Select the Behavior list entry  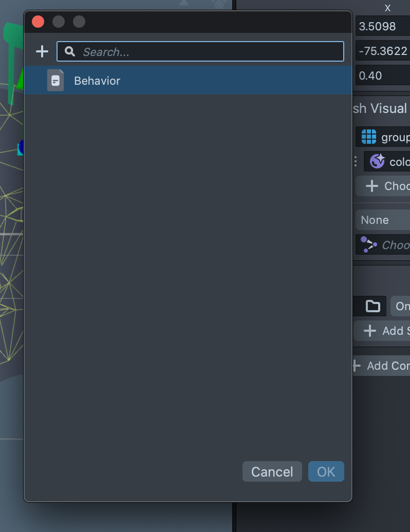point(188,81)
